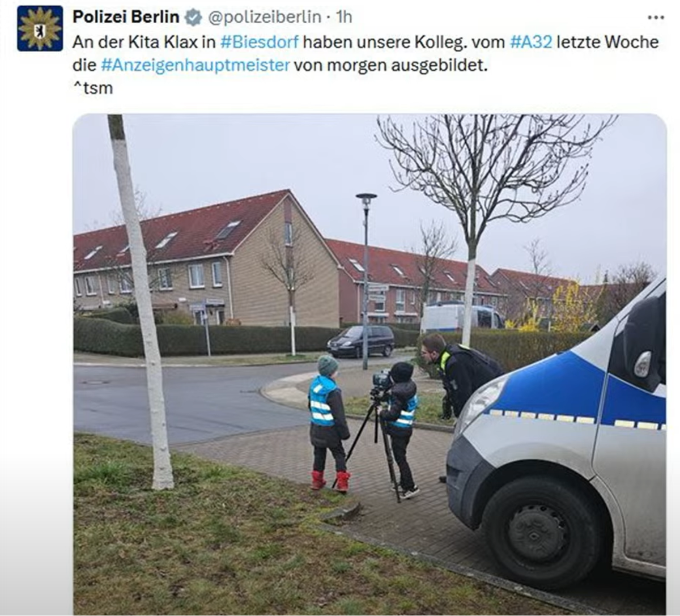The image size is (680, 616).
Task: Open the @polizeiberlin handle link
Action: (x=265, y=18)
